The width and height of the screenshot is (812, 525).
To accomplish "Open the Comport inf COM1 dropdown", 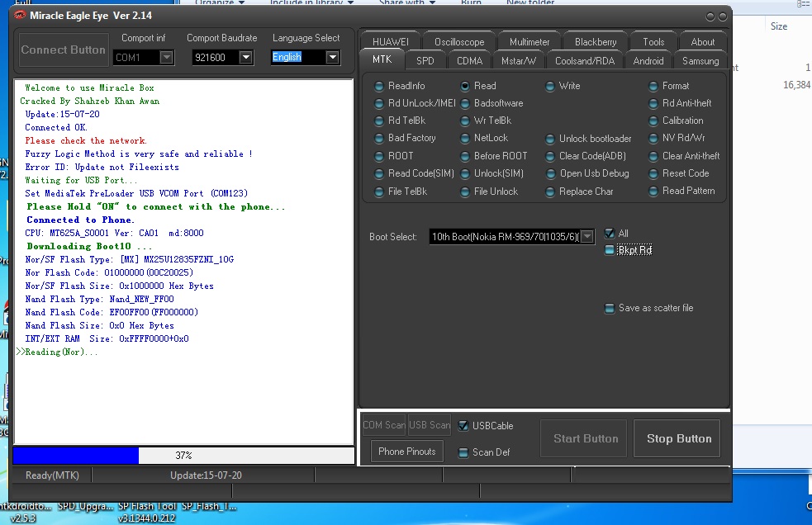I will (166, 57).
